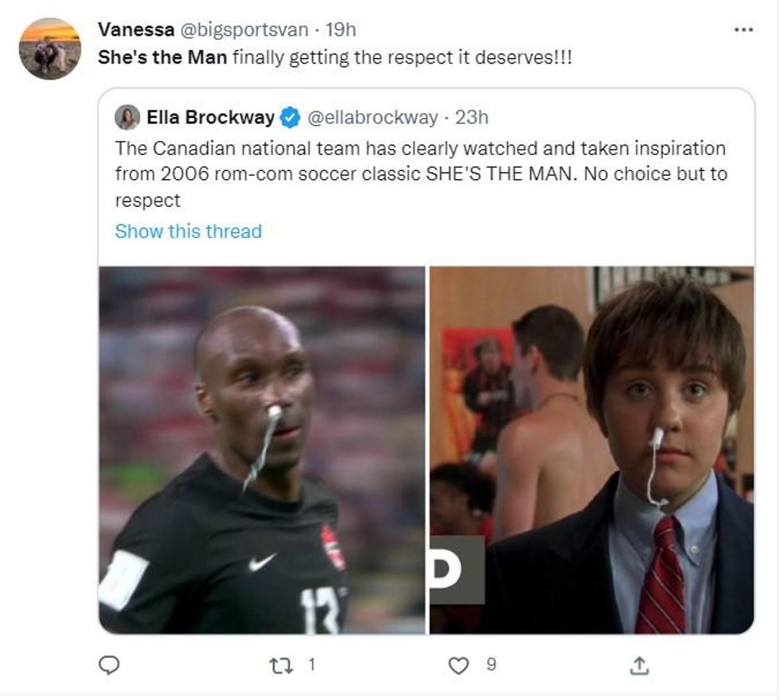Screen dimensions: 780x700
Task: Click the Vanessa display name
Action: pos(136,30)
